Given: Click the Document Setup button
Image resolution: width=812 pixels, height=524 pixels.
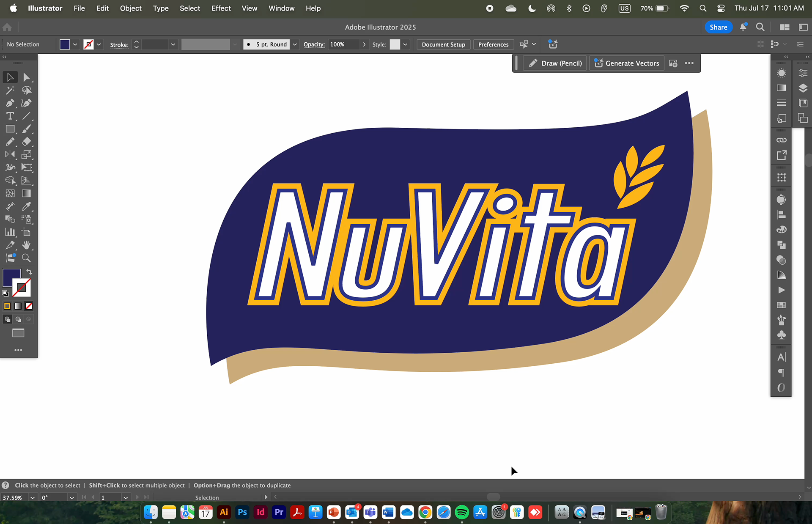Looking at the screenshot, I should click(443, 44).
